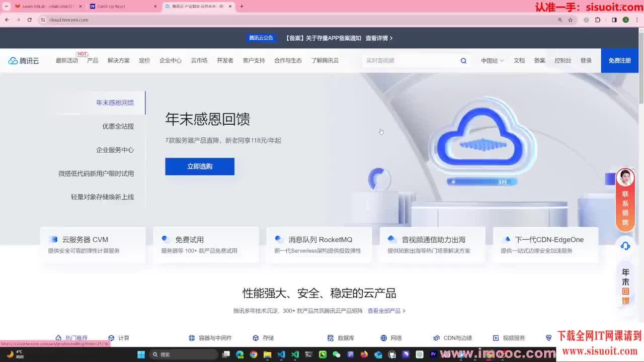Select 优惠全站搜 banner tab
Viewport: 644px width, 362px height.
tap(118, 126)
